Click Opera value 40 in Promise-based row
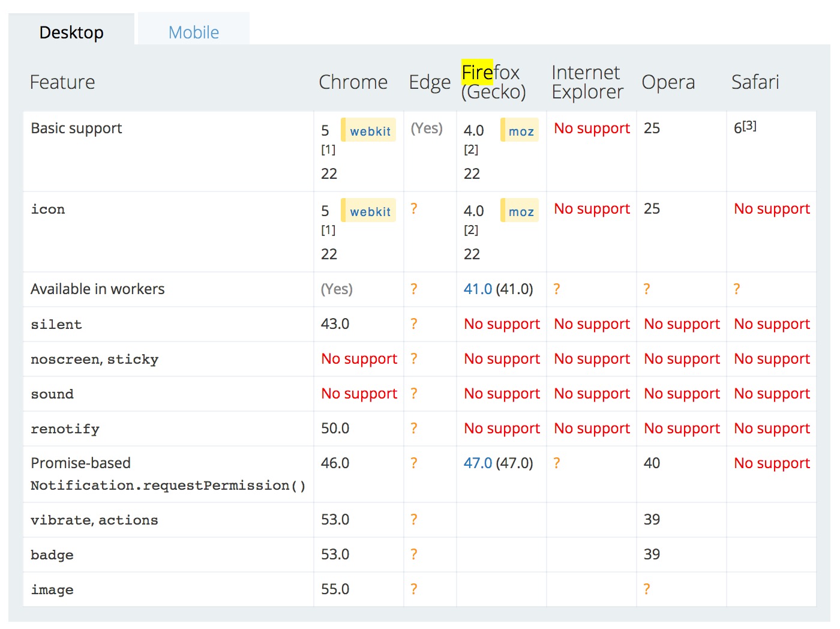Screen dimensions: 840x629 point(652,463)
